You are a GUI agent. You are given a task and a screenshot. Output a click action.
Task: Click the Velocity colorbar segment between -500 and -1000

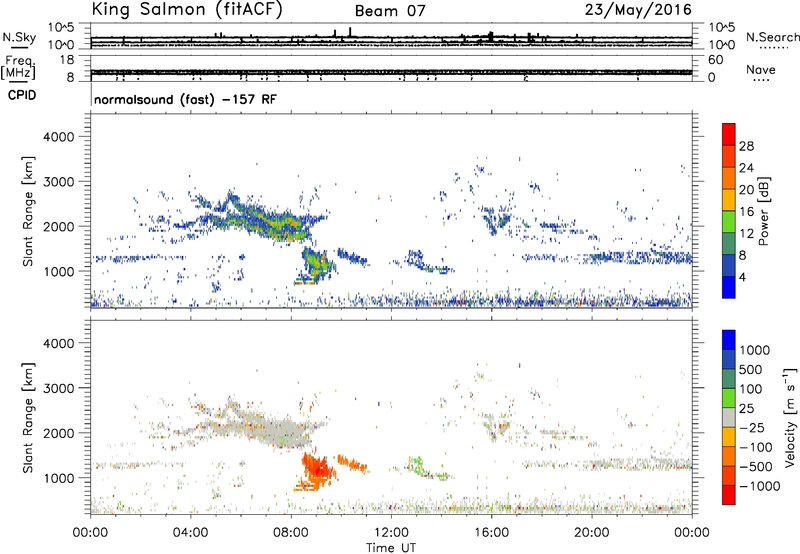click(729, 475)
